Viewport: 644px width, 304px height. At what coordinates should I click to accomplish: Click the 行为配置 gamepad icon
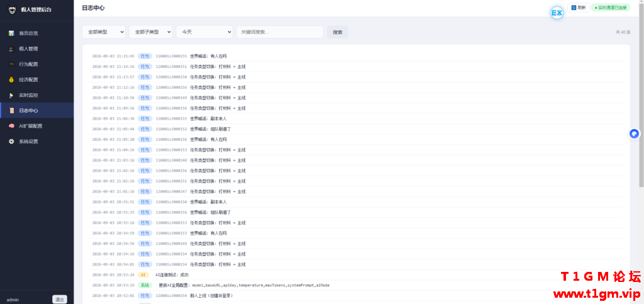coord(11,64)
